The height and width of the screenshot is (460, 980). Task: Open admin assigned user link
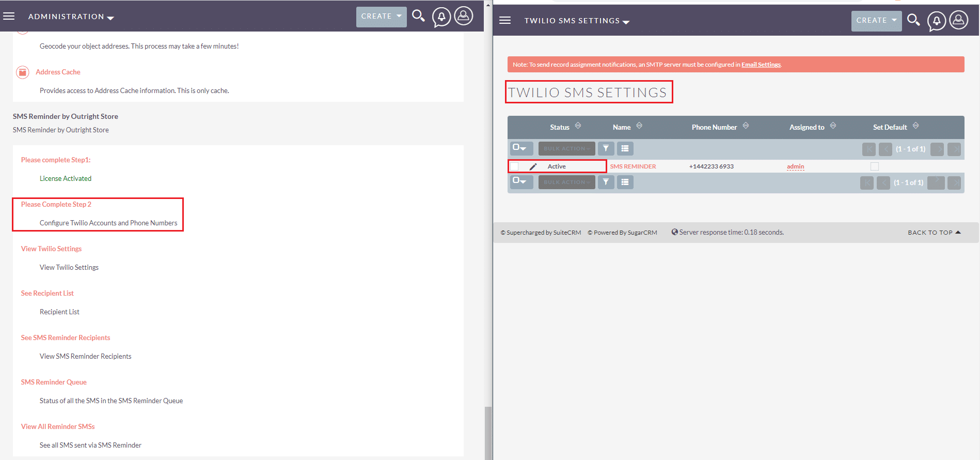pyautogui.click(x=796, y=166)
